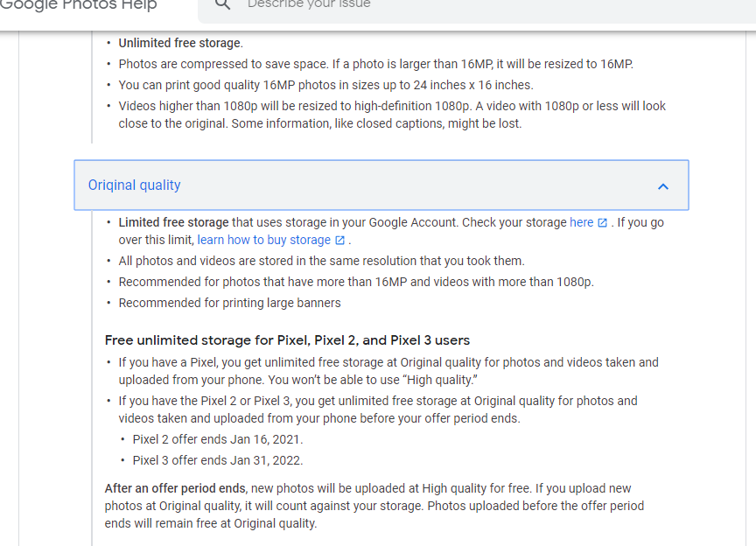The height and width of the screenshot is (546, 756).
Task: Collapse the Original quality section header
Action: coord(381,185)
